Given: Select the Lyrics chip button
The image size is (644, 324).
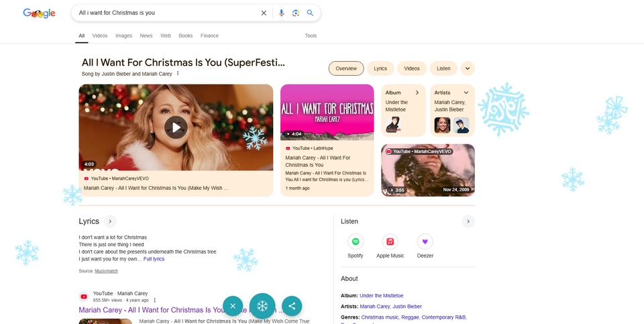Looking at the screenshot, I should click(380, 68).
